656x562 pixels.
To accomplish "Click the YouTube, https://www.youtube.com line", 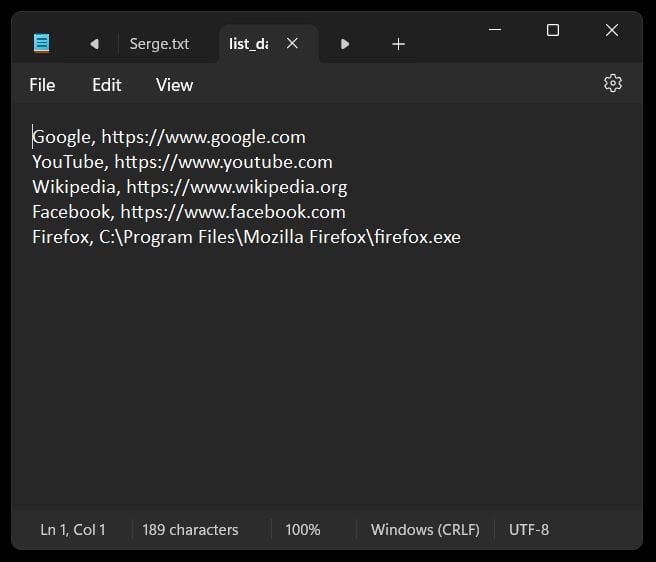I will [182, 162].
